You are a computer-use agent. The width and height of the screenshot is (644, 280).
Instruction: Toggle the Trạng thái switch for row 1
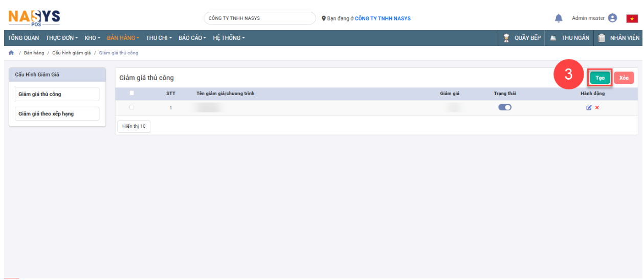click(505, 107)
